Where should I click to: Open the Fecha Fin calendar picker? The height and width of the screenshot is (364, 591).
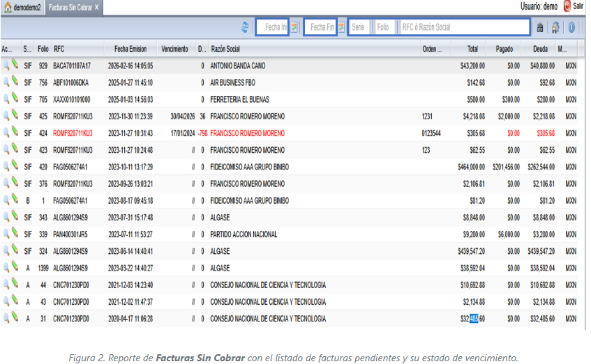coord(341,27)
